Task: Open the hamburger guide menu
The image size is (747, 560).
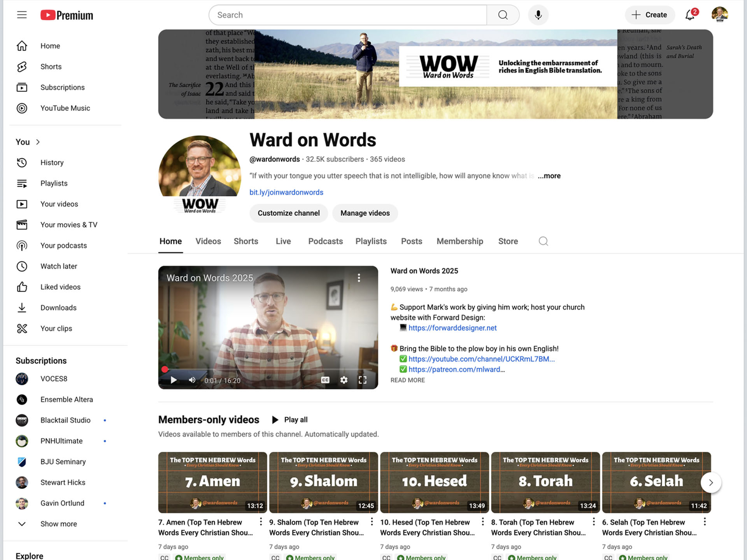Action: click(x=22, y=15)
